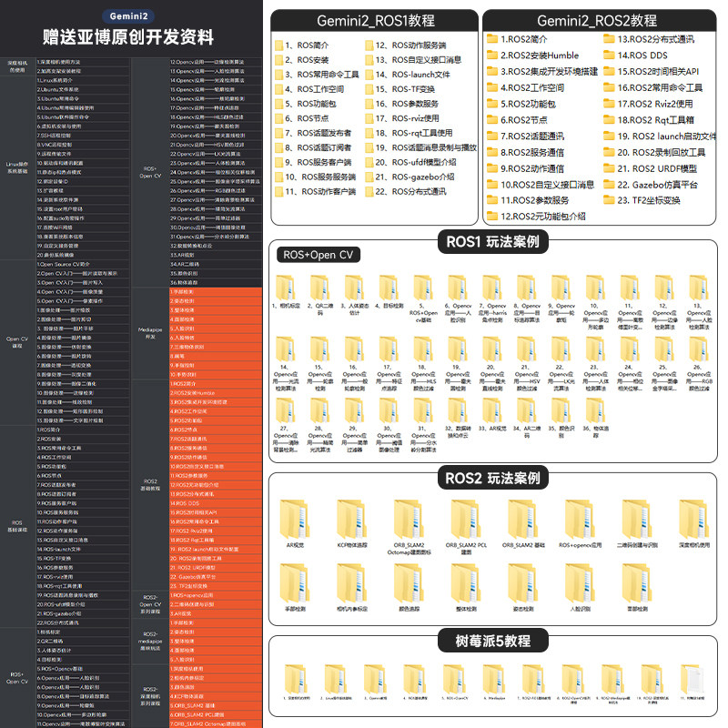Select the 'ROS2 玩法案例' section title
728x728 pixels.
coord(492,478)
